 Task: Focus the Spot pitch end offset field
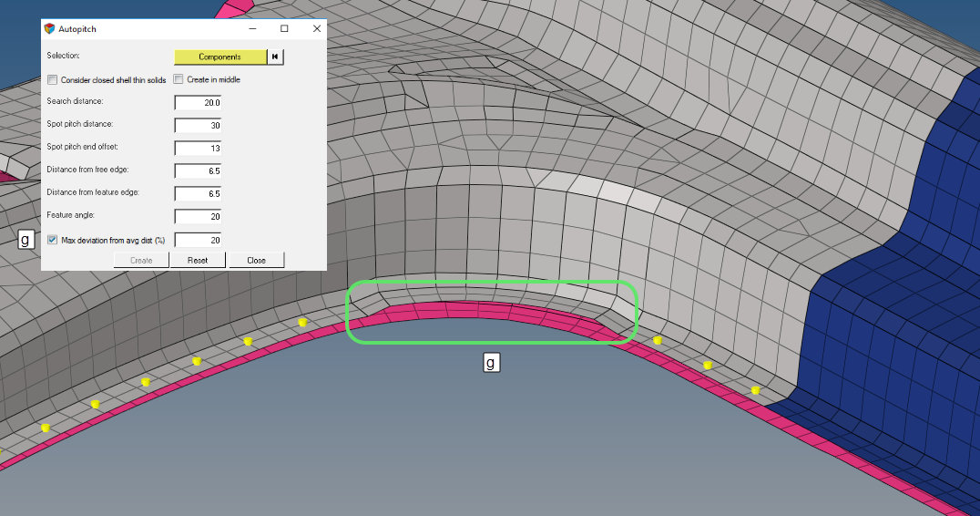coord(198,148)
